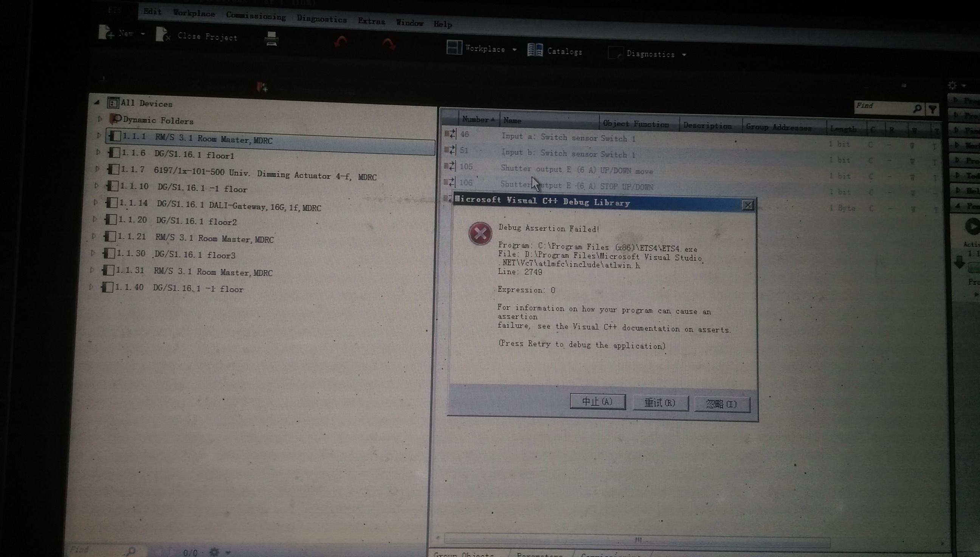The height and width of the screenshot is (557, 980).
Task: Click the All Devices folder icon
Action: coord(113,103)
